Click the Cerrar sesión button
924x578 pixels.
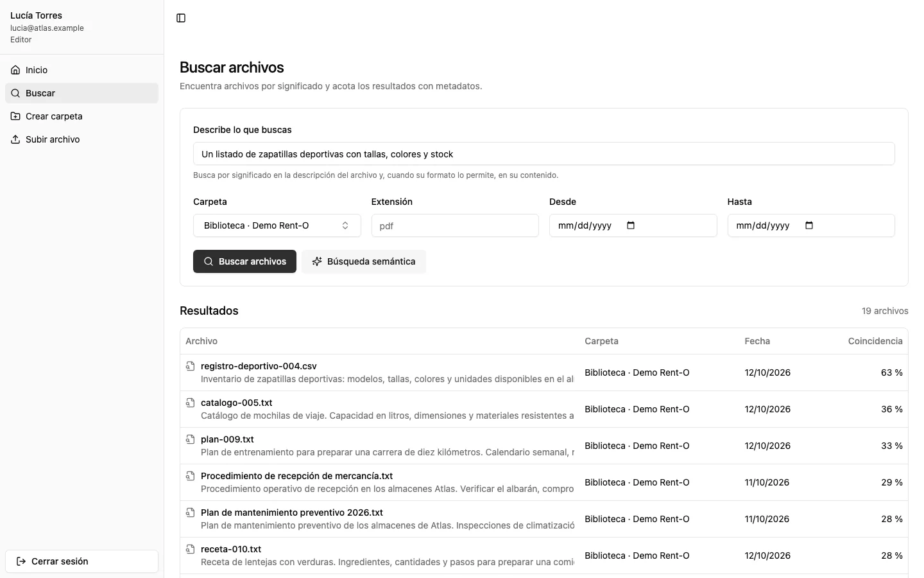pos(81,561)
